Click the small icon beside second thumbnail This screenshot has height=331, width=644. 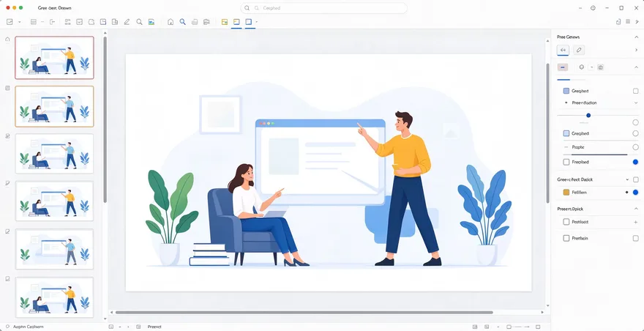pos(7,88)
